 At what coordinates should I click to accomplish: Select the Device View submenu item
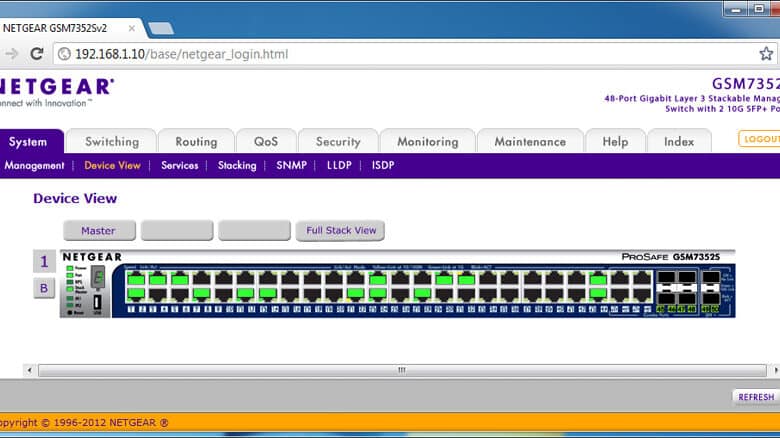coord(112,165)
